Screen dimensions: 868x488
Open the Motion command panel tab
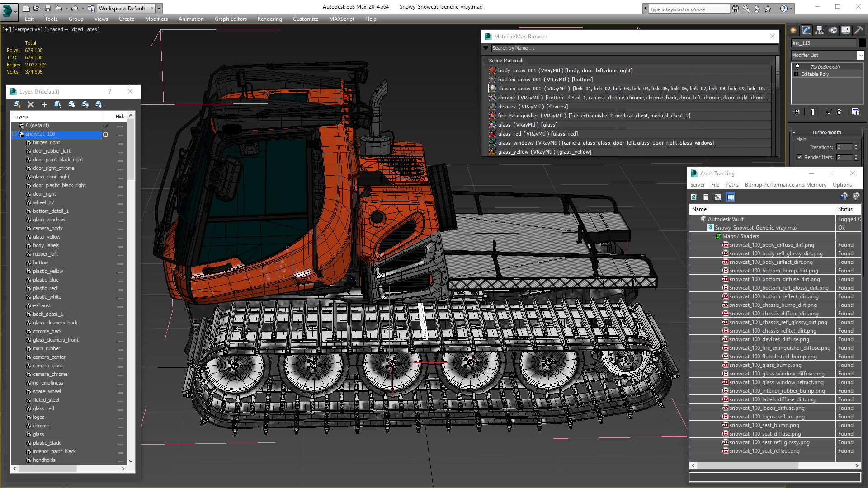833,30
